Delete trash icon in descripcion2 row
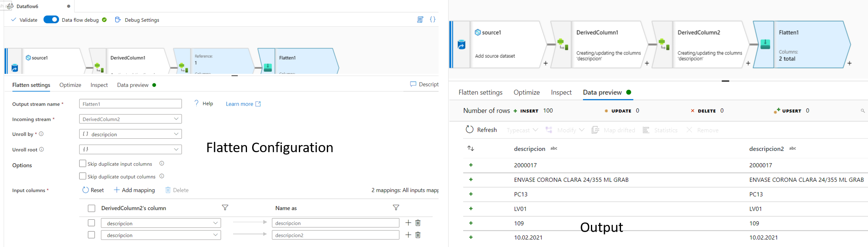This screenshot has width=868, height=247. (418, 235)
